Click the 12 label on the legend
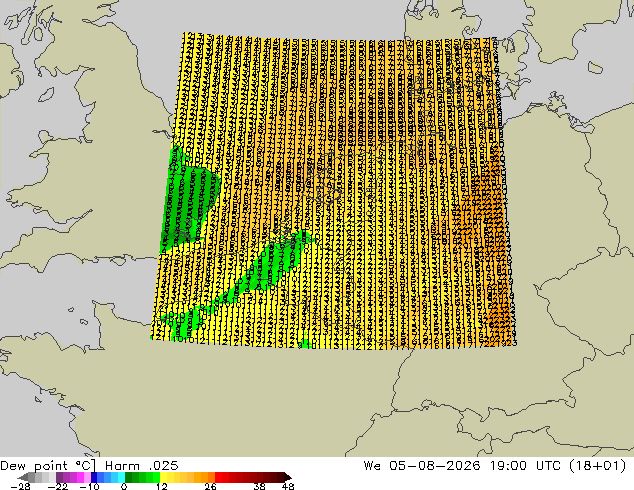Viewport: 634px width, 490px height. point(162,487)
